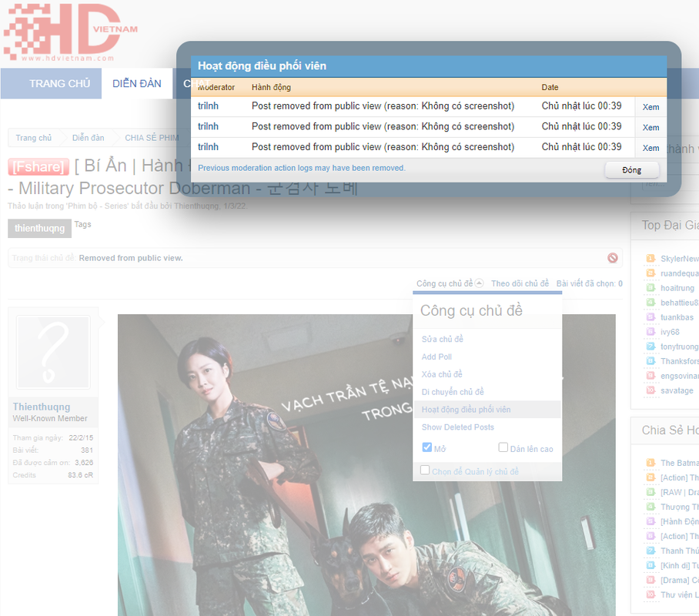This screenshot has height=616, width=699.
Task: Open The Batman thread link
Action: click(680, 463)
